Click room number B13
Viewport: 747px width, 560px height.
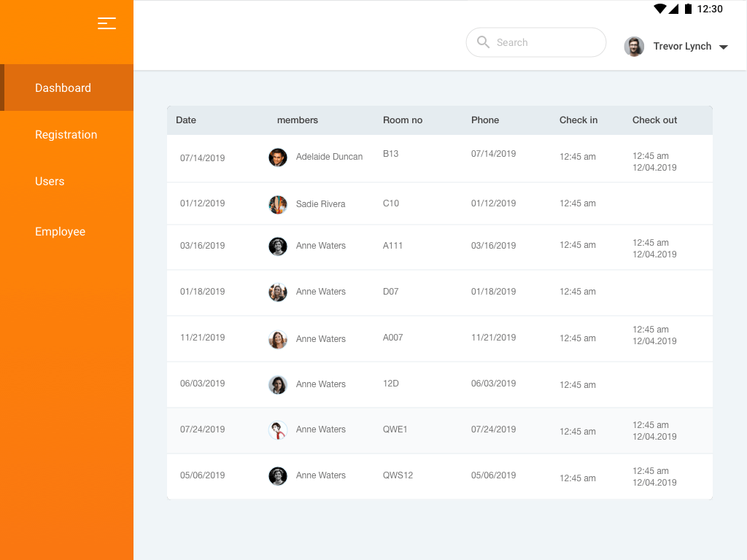click(391, 154)
